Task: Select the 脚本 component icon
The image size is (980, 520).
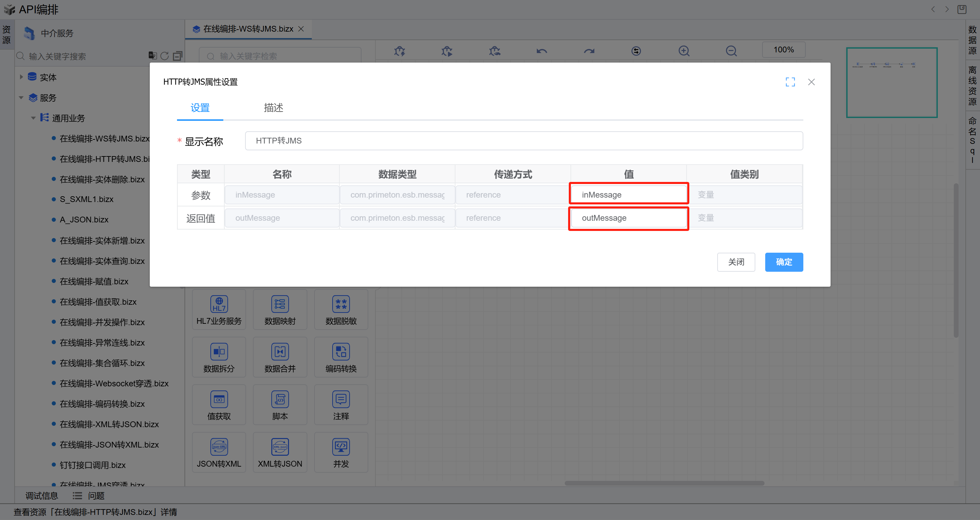Action: coord(280,399)
